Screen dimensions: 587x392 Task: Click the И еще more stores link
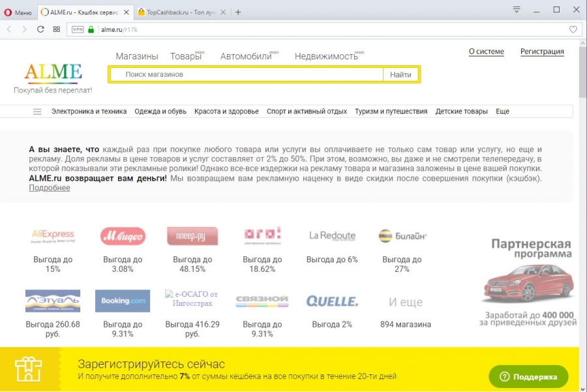pyautogui.click(x=406, y=302)
